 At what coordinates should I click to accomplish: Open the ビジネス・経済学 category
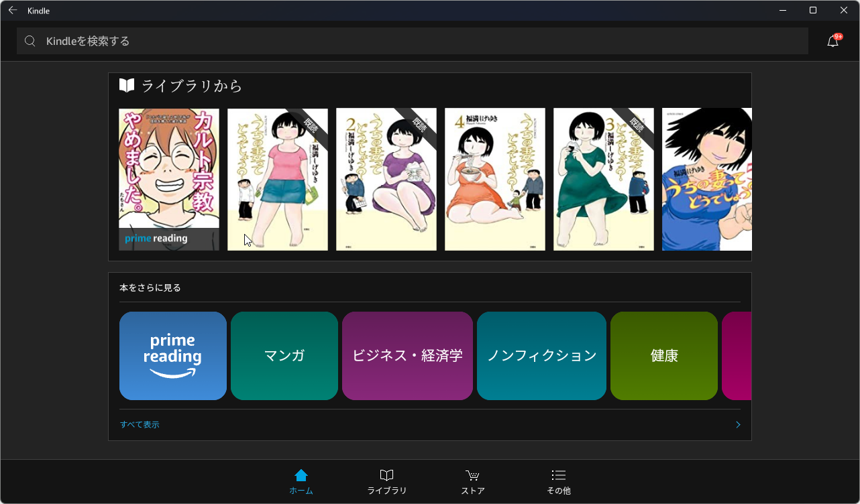click(407, 355)
